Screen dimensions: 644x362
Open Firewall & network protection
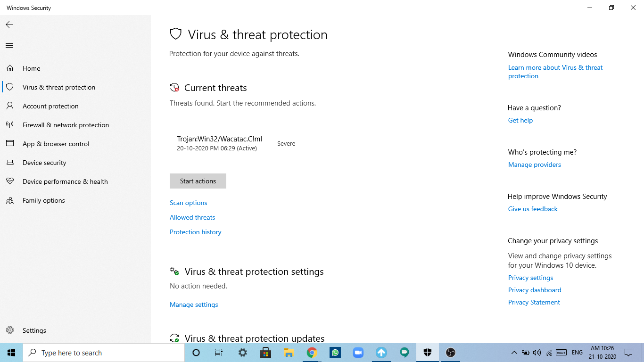tap(66, 125)
